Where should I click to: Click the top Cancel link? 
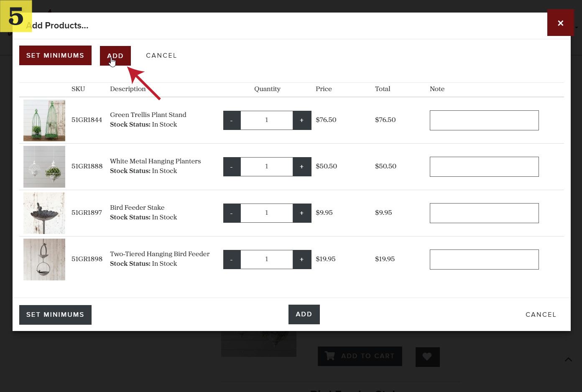coord(161,56)
